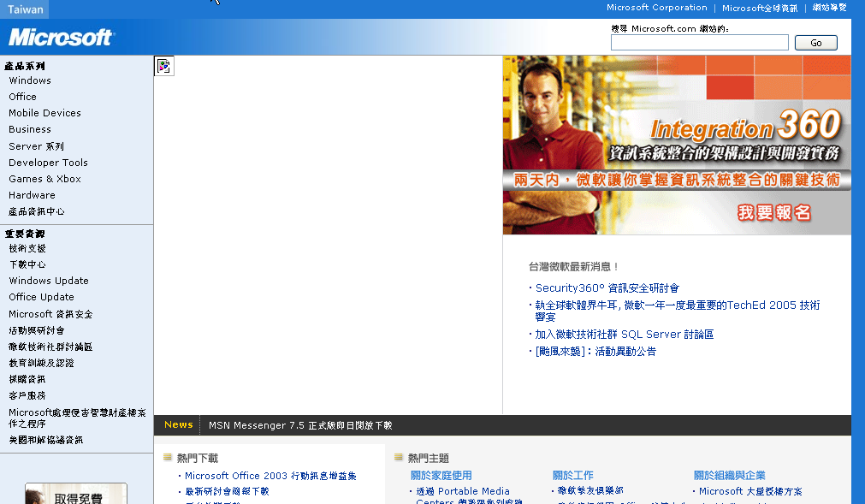Click the 產品系列 sidebar heading
865x504 pixels.
(25, 66)
